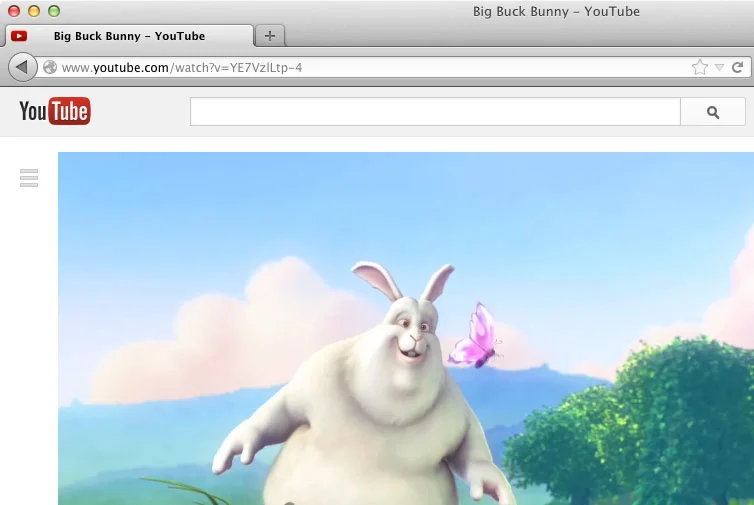Open the YouTube guide hamburger menu
The image size is (754, 505).
tap(29, 178)
